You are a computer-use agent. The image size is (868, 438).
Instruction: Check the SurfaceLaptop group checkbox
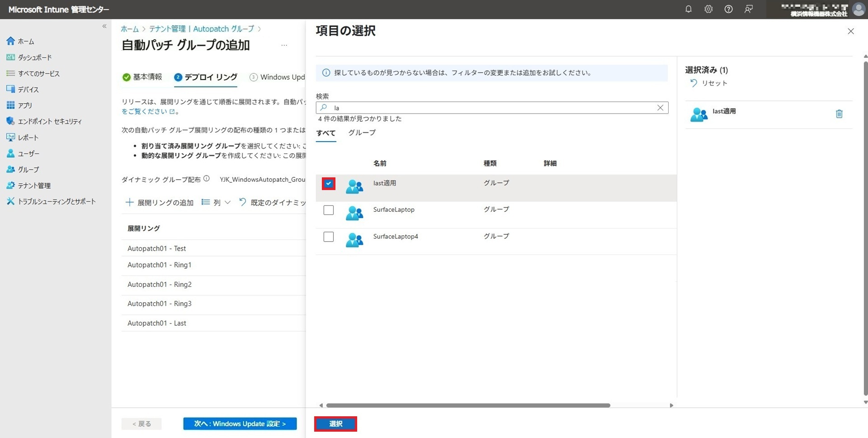[x=329, y=210]
